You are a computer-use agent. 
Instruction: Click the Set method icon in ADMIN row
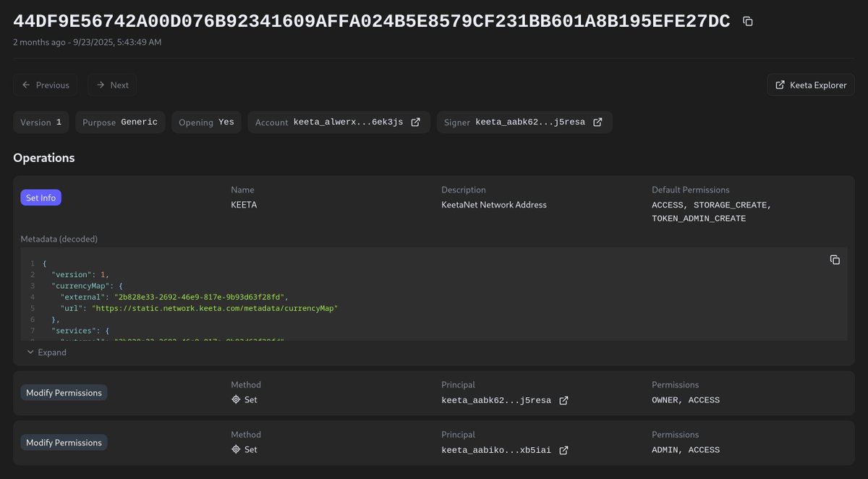236,449
